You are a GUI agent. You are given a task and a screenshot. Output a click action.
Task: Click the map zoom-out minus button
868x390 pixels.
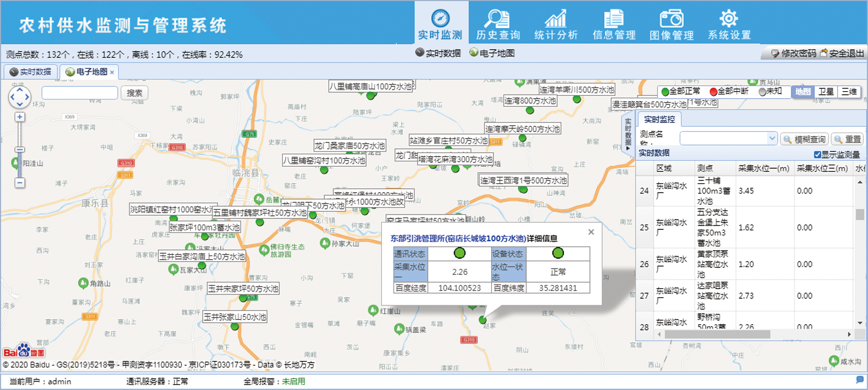click(x=19, y=183)
